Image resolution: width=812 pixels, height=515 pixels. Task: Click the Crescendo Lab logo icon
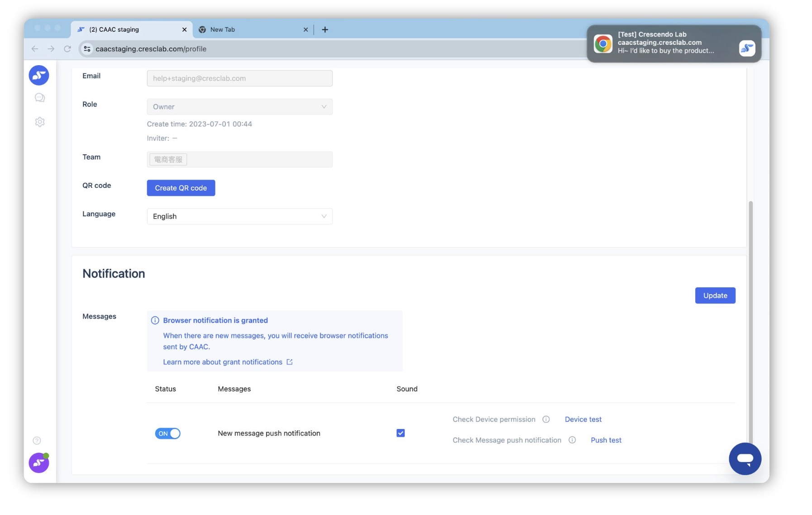39,75
